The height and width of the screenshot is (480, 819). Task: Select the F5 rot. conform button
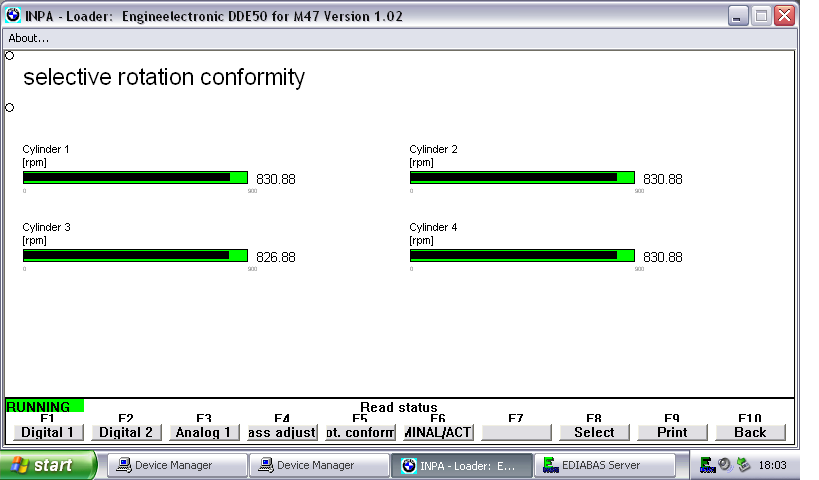(x=360, y=432)
